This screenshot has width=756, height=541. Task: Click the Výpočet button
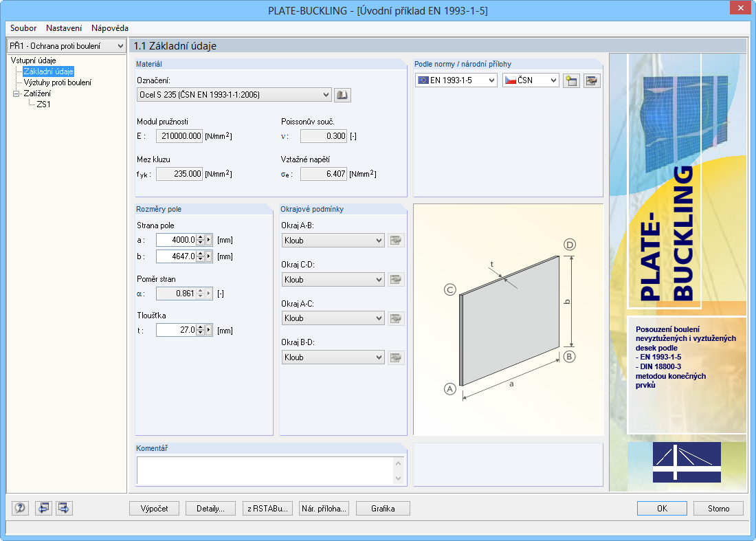coord(154,508)
